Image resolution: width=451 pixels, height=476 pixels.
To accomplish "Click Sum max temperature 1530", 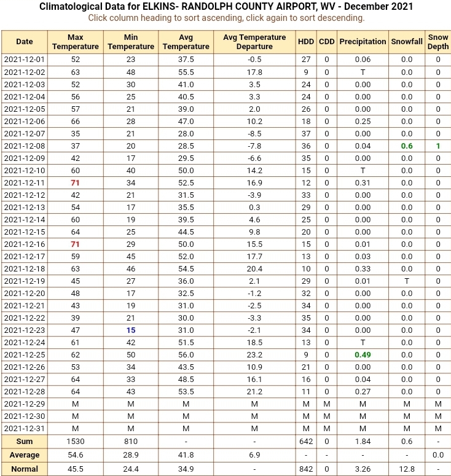I will click(76, 442).
